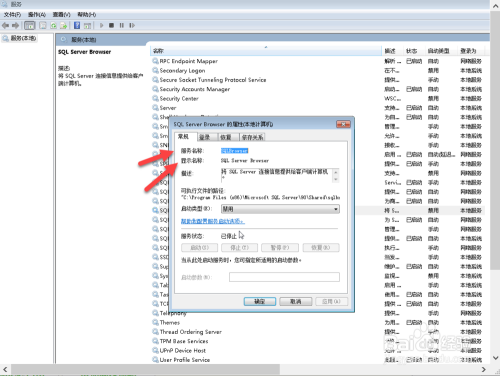Screen dimensions: 500x376
Task: Click the Stop Service square icon in toolbar
Action: [112, 25]
